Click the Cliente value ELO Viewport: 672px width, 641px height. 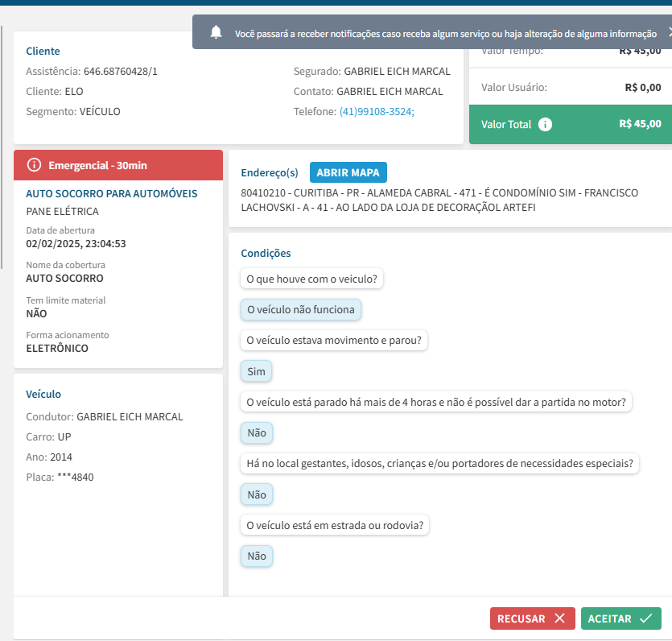coord(74,91)
